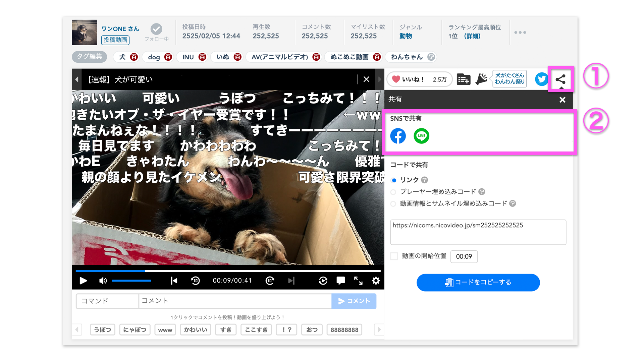Open help for the thumbnail embed option

pyautogui.click(x=513, y=203)
